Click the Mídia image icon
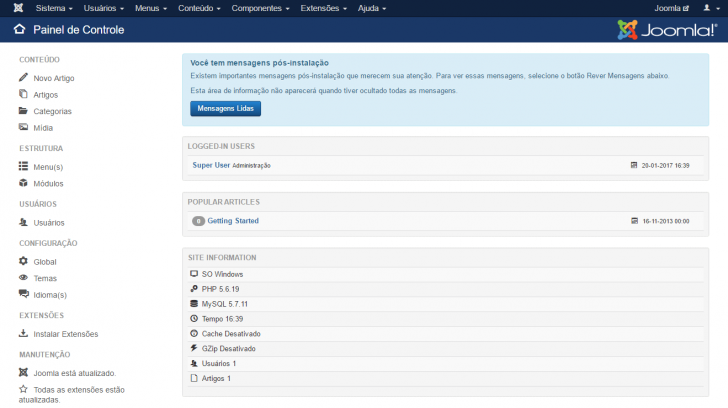The image size is (728, 408). tap(23, 127)
